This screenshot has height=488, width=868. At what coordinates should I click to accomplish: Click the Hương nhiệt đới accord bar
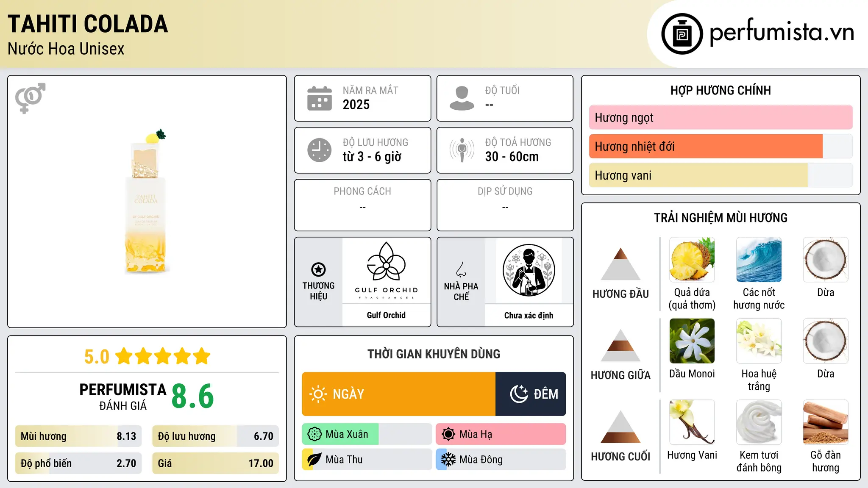coord(721,147)
